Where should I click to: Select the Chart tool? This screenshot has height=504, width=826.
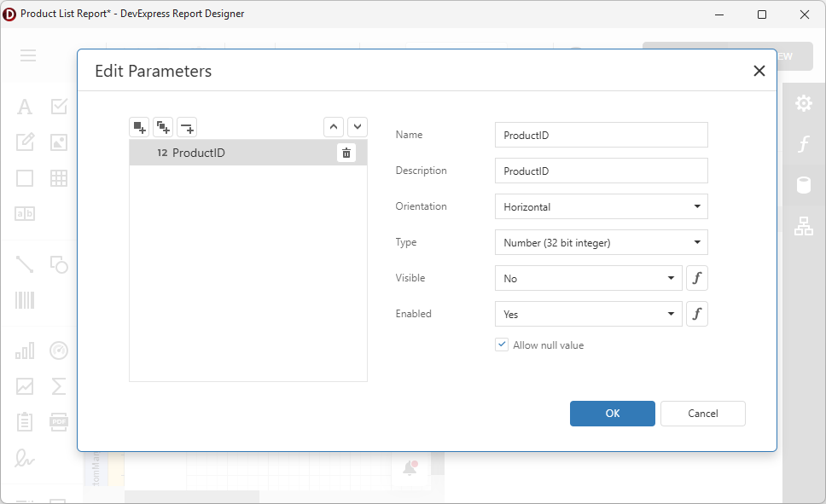[x=24, y=350]
